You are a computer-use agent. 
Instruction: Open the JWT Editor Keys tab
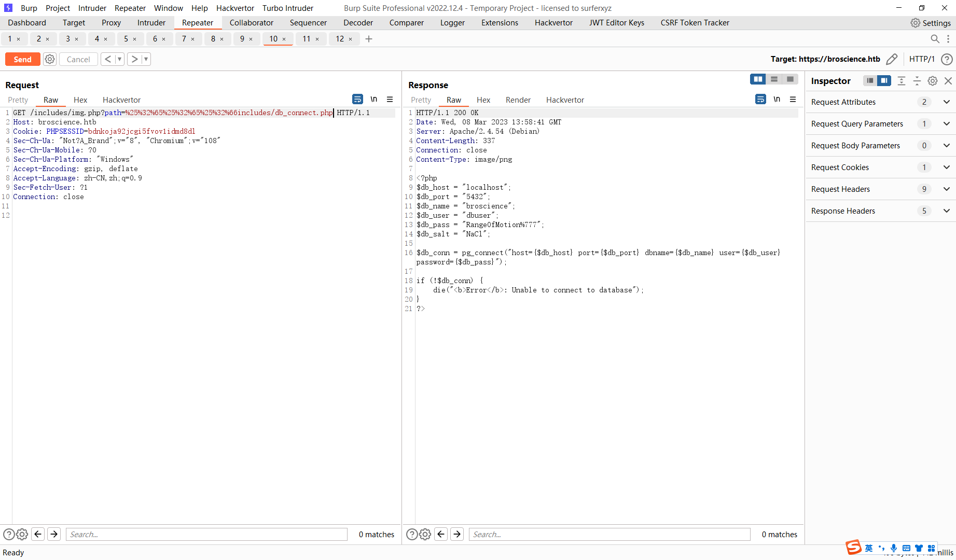pyautogui.click(x=617, y=23)
